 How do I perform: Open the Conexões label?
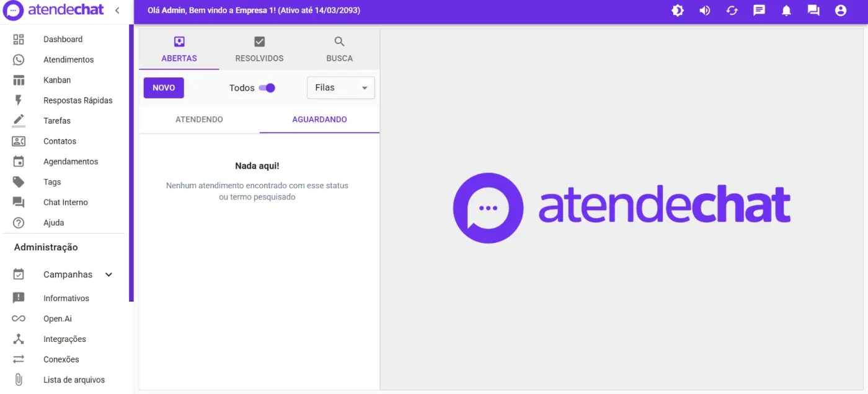pos(61,360)
